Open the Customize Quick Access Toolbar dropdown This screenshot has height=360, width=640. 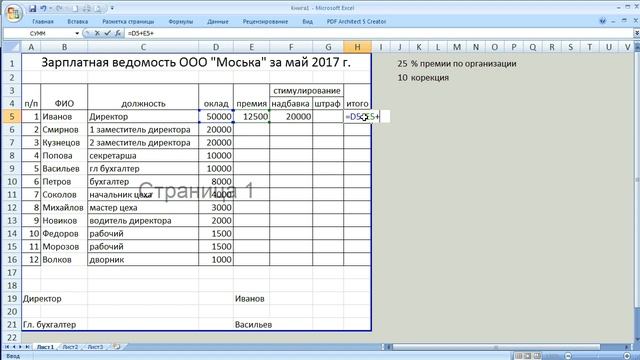tap(112, 8)
